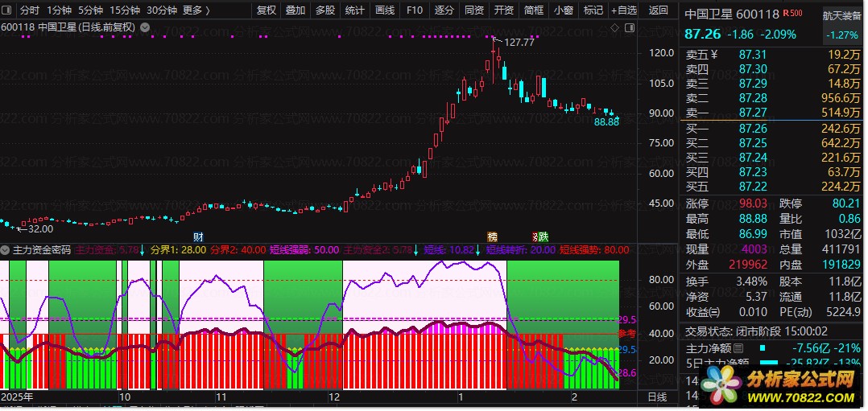This screenshot has width=868, height=411.
Task: Expand dropdown next to 中国卫星(日线.前复权)
Action: click(x=145, y=27)
